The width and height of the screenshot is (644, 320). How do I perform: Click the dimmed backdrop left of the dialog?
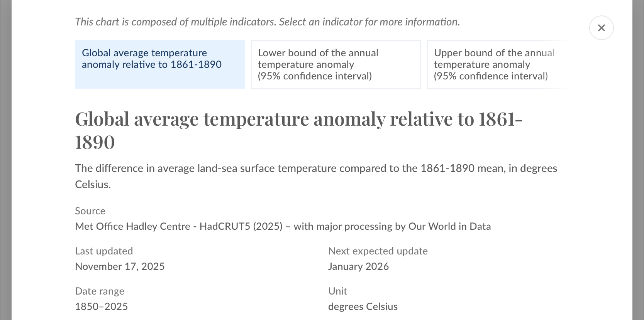point(5,160)
